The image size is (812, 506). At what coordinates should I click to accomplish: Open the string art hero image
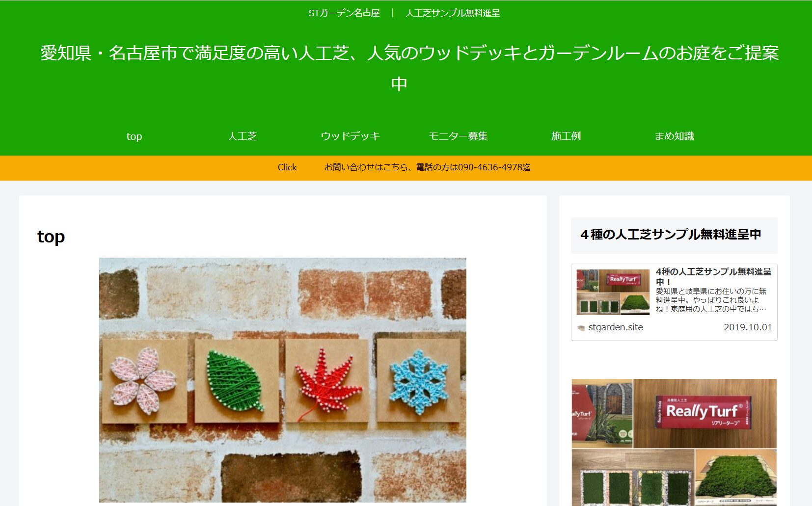pyautogui.click(x=283, y=380)
